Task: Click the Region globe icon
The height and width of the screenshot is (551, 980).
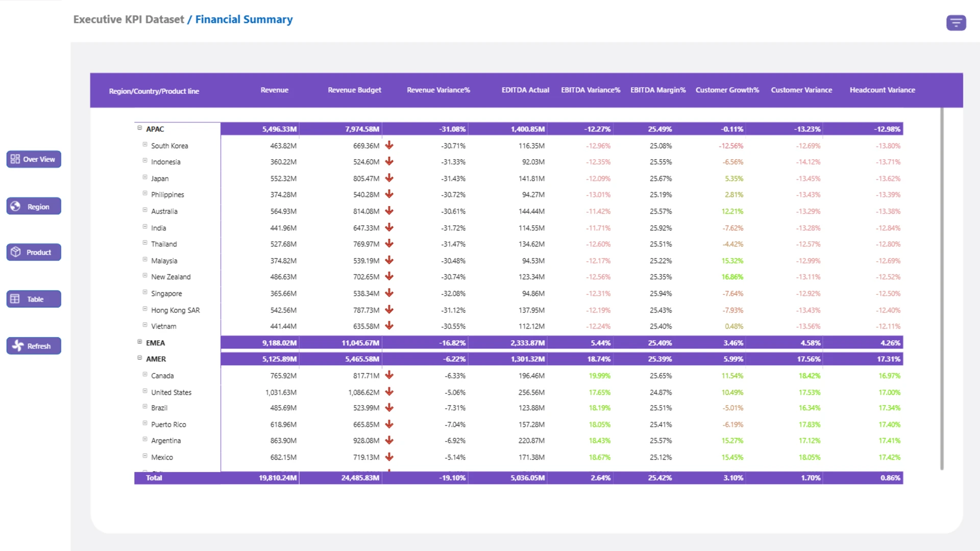Action: tap(15, 206)
